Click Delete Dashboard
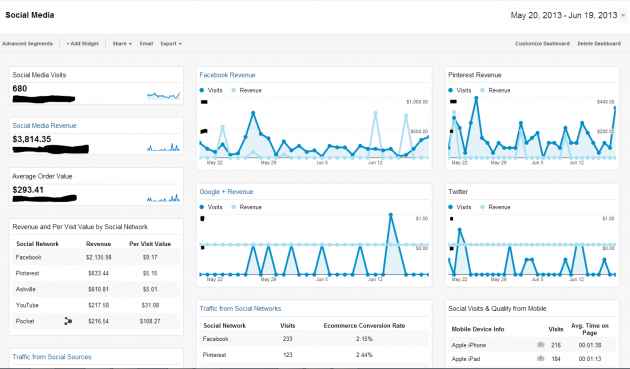This screenshot has width=630, height=369. tap(599, 43)
